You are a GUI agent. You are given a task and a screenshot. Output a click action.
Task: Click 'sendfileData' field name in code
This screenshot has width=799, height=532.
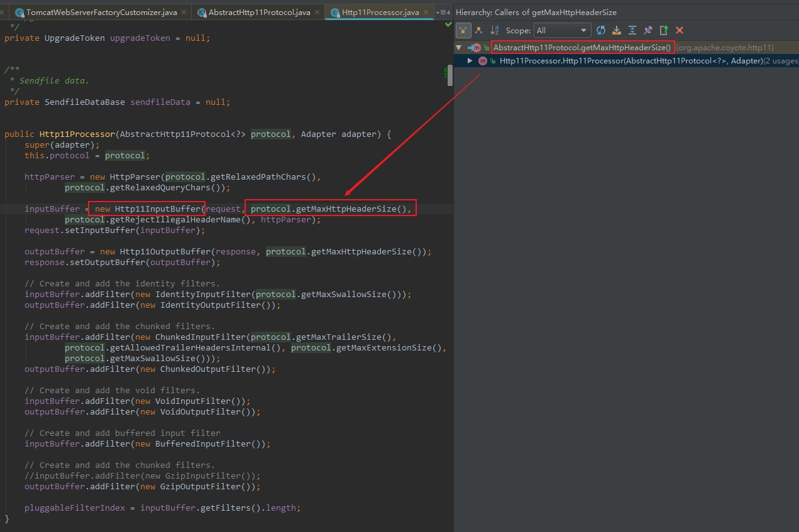tap(160, 102)
